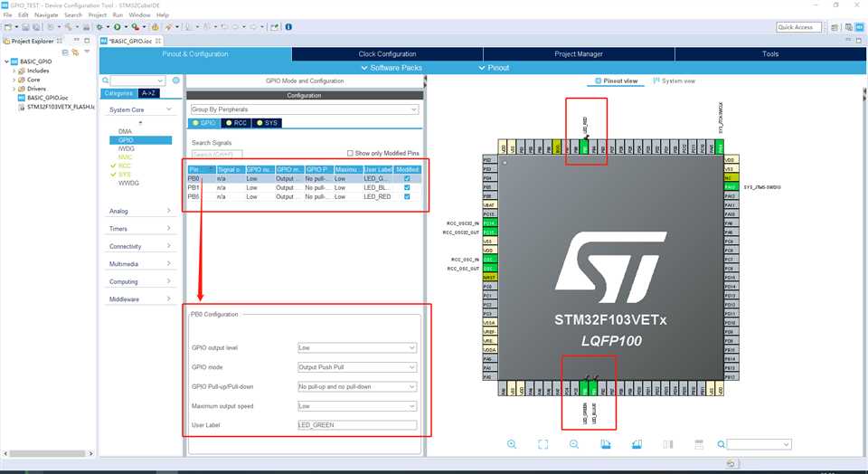Select the SYS configuration tab
The image size is (868, 474).
[267, 123]
